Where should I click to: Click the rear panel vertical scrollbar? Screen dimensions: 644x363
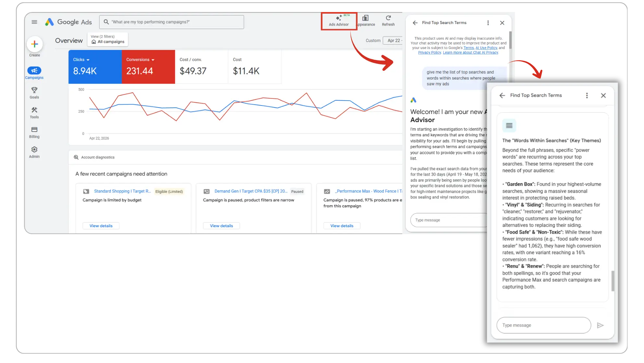click(x=510, y=40)
